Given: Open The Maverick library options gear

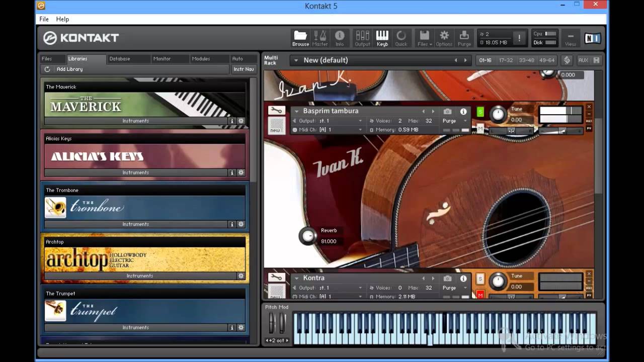Looking at the screenshot, I should [x=241, y=121].
